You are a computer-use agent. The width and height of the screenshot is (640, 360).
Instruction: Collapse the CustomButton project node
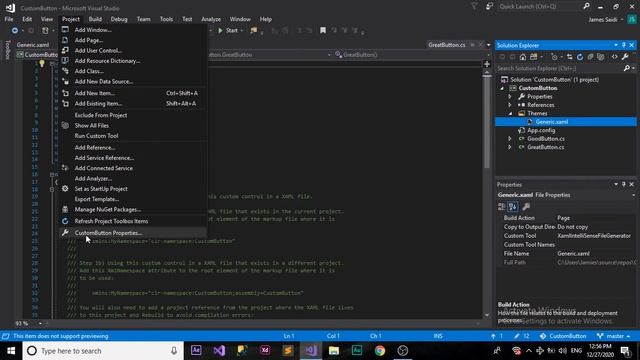(502, 88)
